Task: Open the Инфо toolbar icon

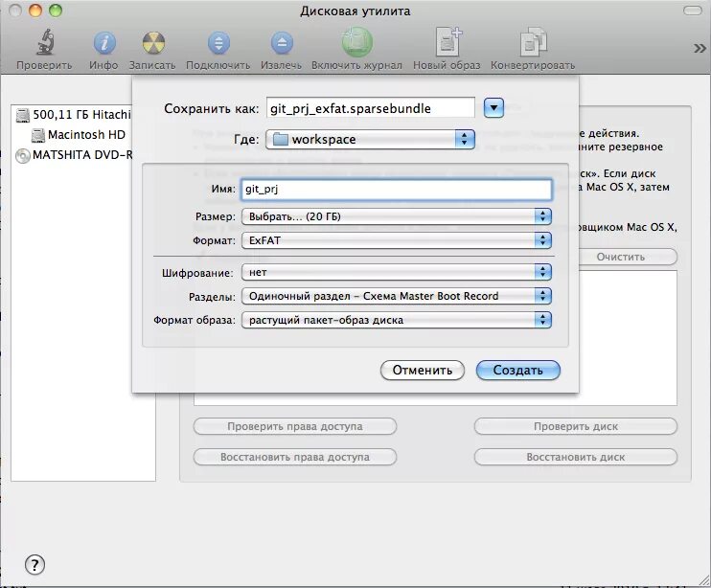Action: [x=104, y=43]
